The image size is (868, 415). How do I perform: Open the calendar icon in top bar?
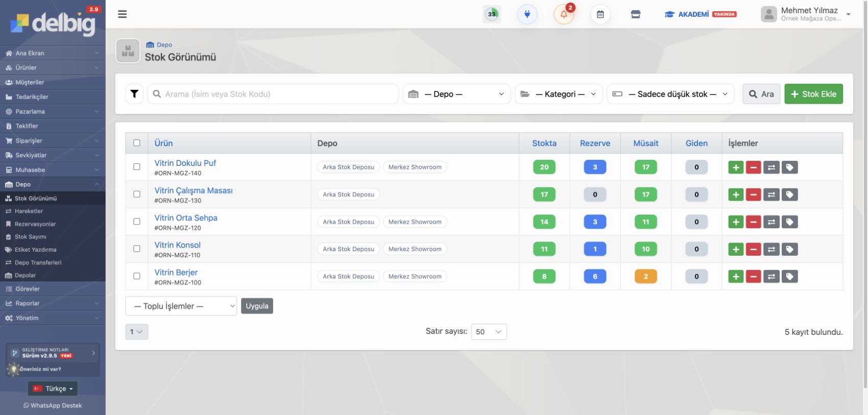tap(600, 14)
